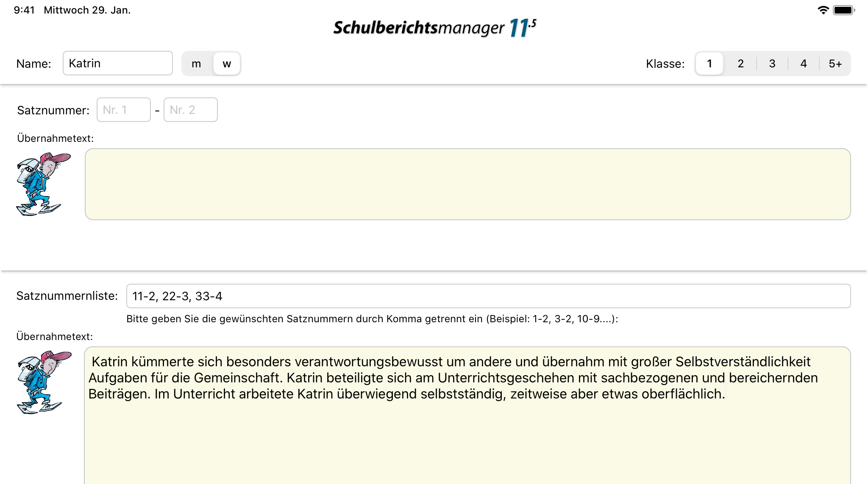Image resolution: width=868 pixels, height=484 pixels.
Task: Tap the Nr. 1 Satznummer field
Action: point(123,110)
